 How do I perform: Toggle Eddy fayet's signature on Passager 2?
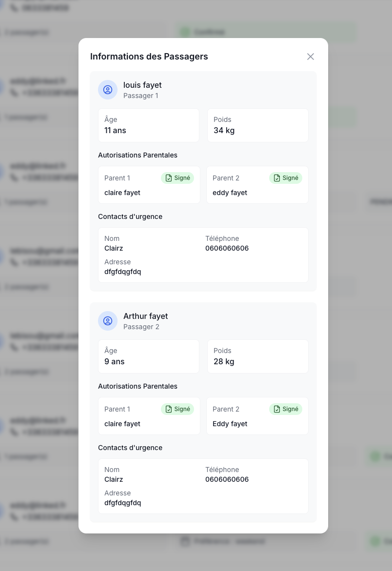click(x=286, y=409)
